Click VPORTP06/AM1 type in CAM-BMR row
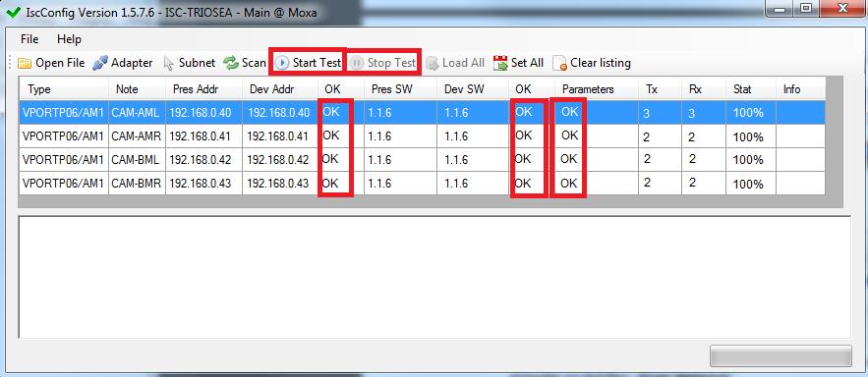This screenshot has height=377, width=868. point(63,183)
